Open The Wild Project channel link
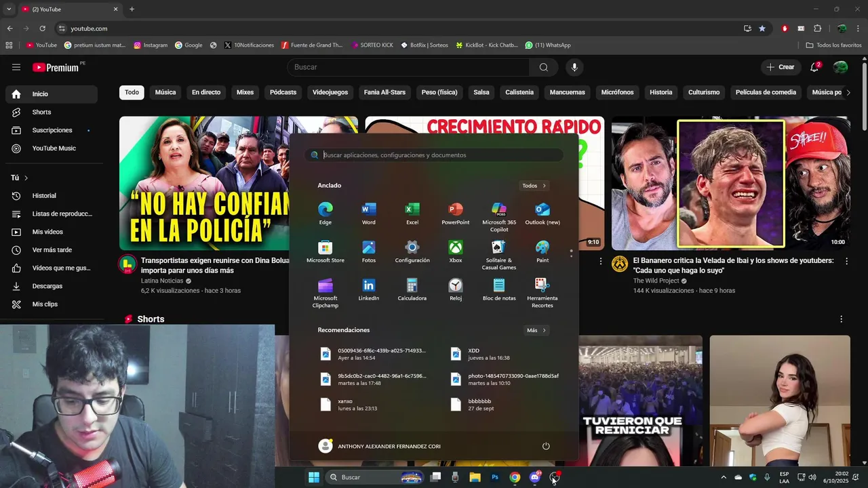This screenshot has height=488, width=868. point(656,281)
